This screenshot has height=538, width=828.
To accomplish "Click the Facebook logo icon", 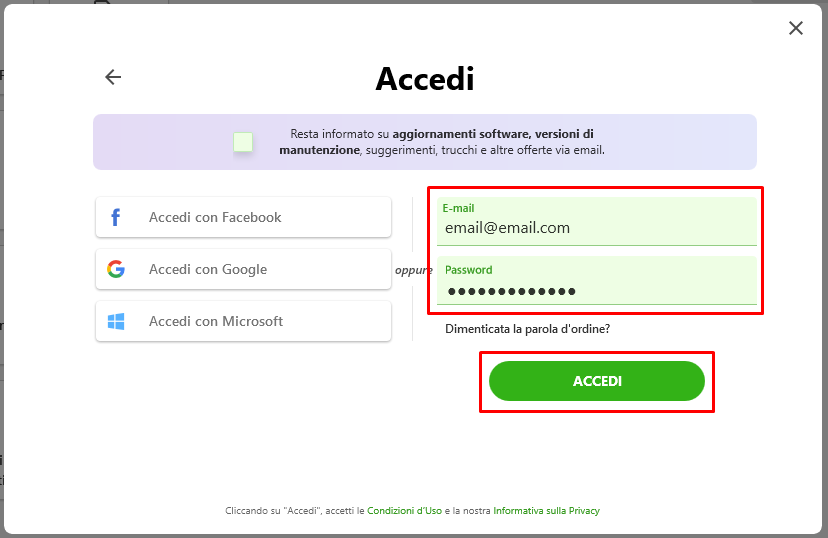I will click(x=116, y=217).
